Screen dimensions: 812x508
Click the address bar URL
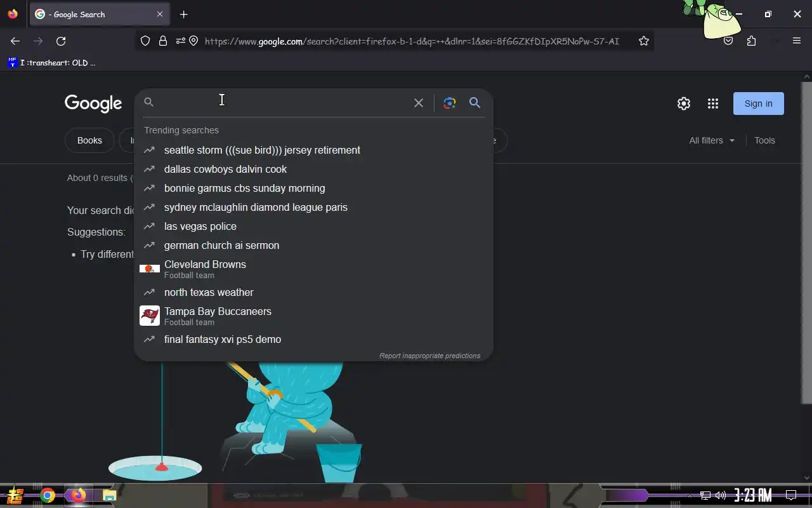pyautogui.click(x=412, y=41)
